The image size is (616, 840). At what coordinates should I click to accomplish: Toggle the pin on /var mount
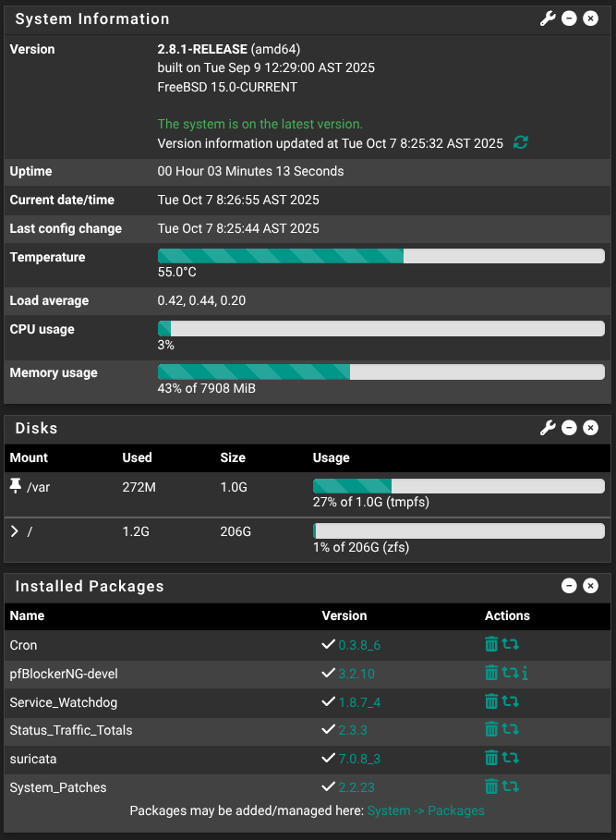[x=15, y=486]
